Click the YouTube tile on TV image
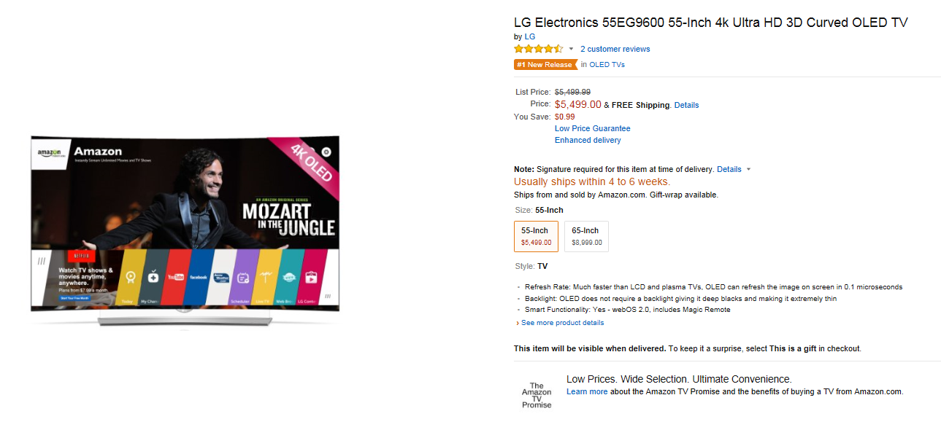Viewport: 941px width, 438px height. (175, 277)
